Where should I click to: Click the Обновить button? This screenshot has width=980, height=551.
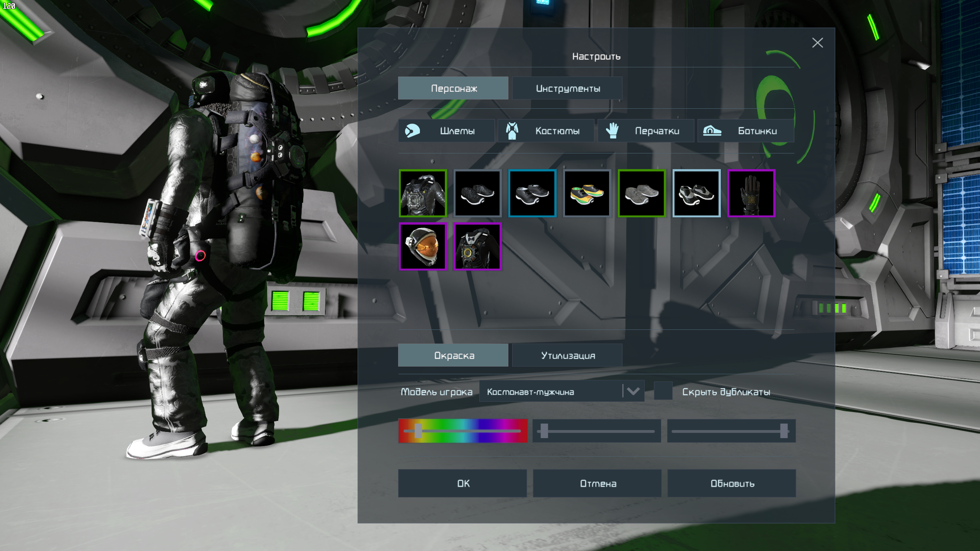732,484
